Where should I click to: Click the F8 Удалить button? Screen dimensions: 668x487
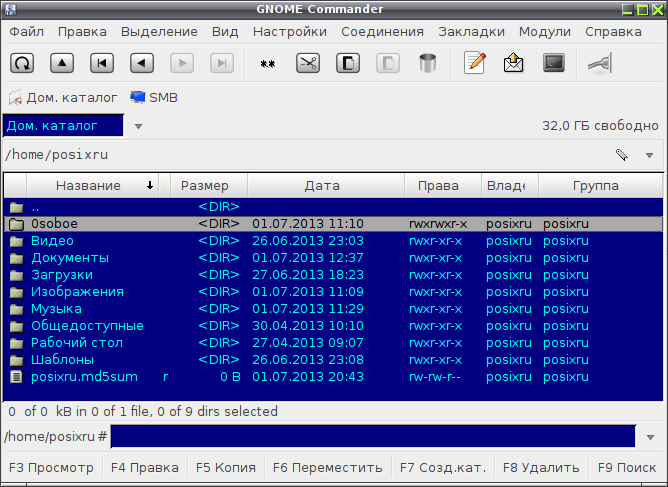tap(541, 468)
